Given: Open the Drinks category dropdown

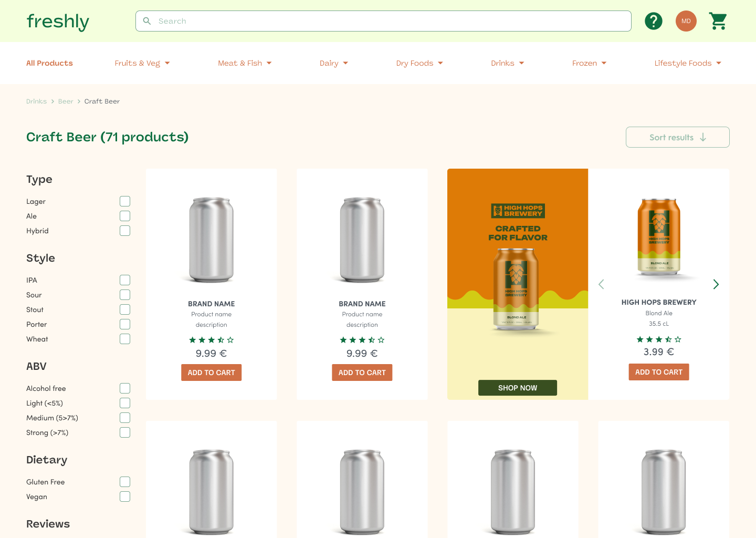Looking at the screenshot, I should point(508,63).
